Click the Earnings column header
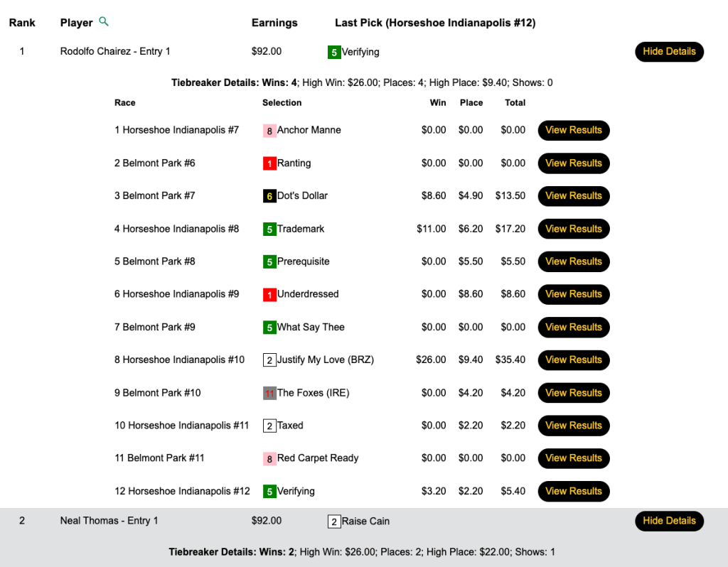 pyautogui.click(x=274, y=23)
